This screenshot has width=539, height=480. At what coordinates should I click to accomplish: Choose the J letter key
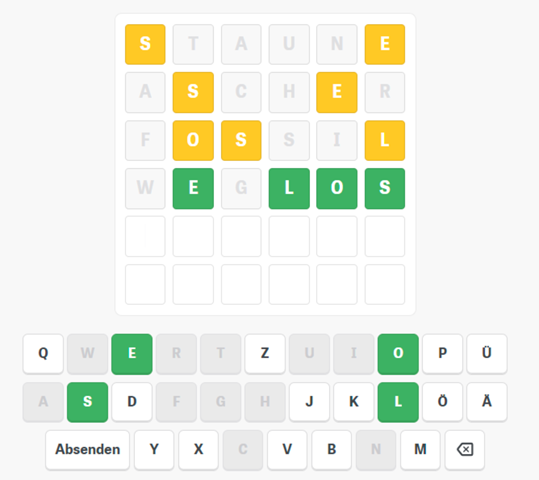309,401
